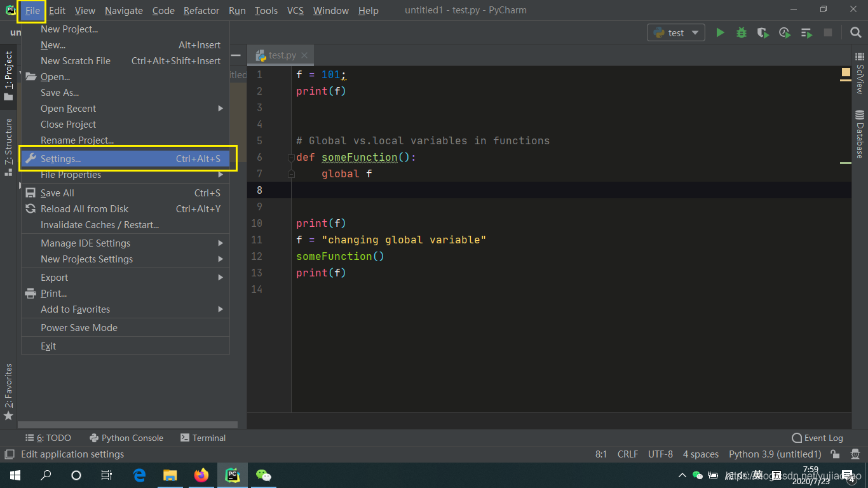Toggle the read-only lock icon
The width and height of the screenshot is (868, 488).
click(836, 454)
